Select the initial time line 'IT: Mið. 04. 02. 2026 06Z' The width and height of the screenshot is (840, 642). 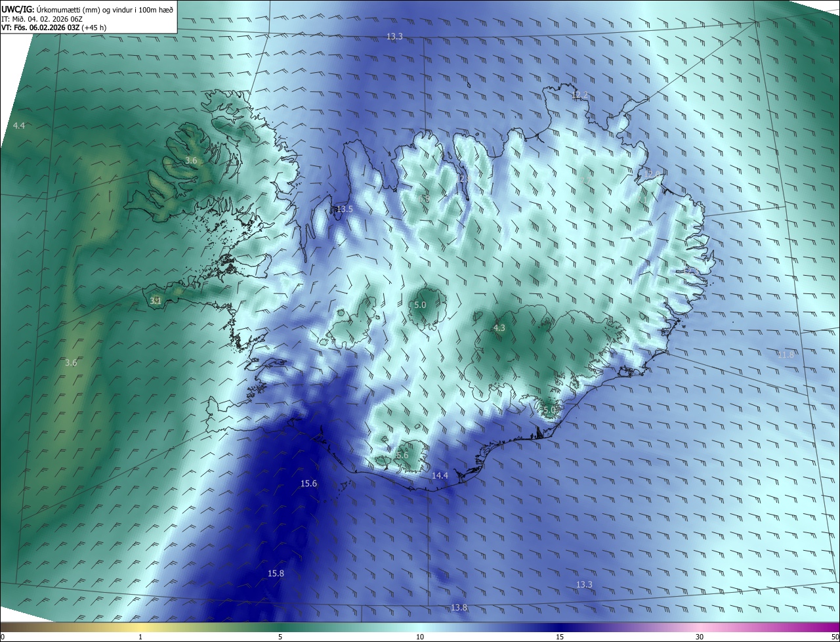41,19
